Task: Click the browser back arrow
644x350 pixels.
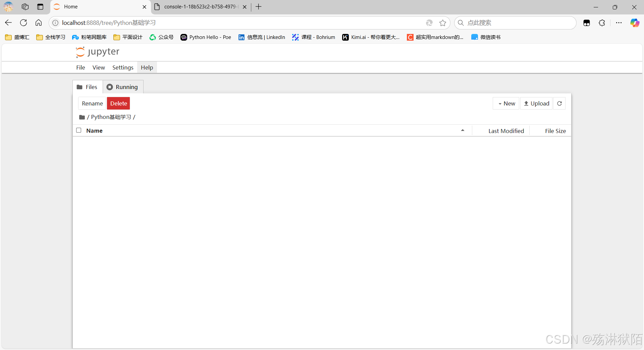Action: tap(8, 23)
